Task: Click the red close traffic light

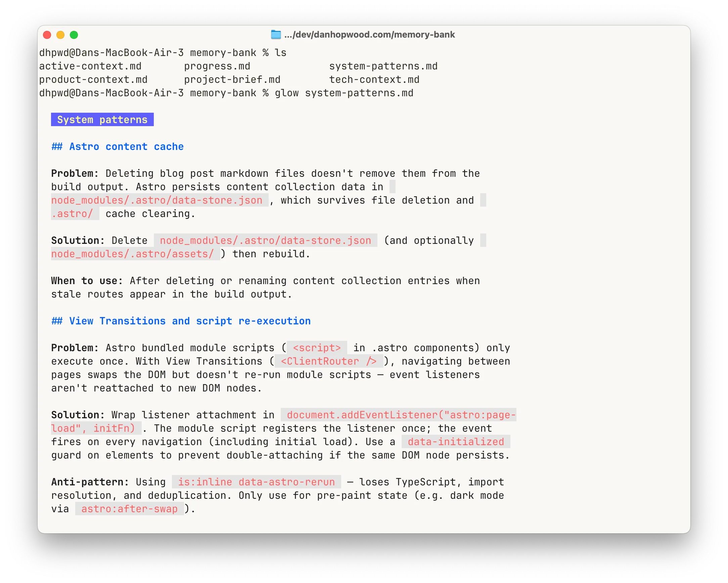Action: coord(47,35)
